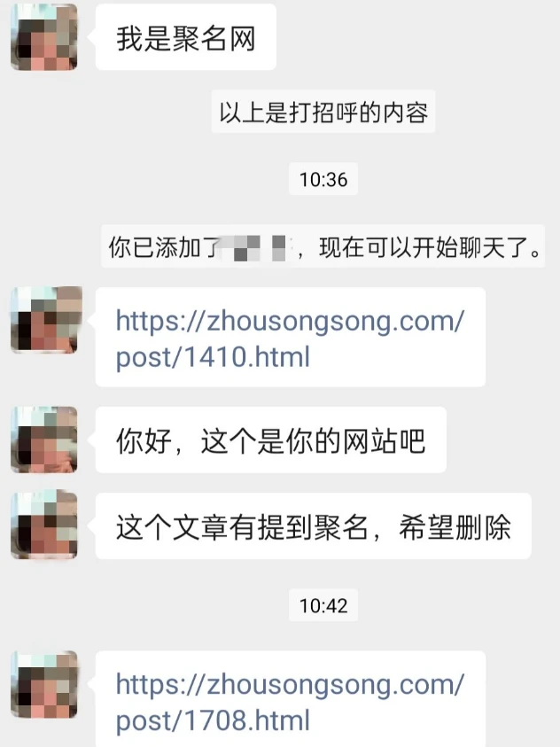Viewport: 560px width, 747px height.
Task: Click the "聚名网" text in the greeting bubble
Action: point(214,39)
